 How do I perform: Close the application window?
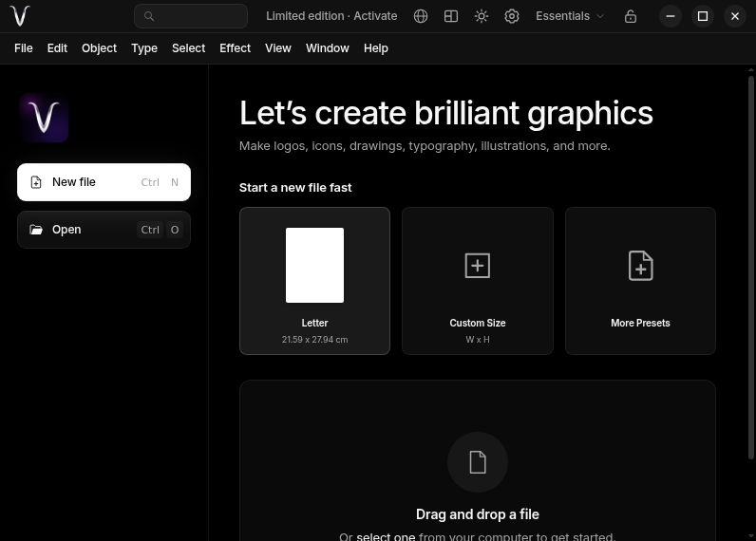pos(735,16)
